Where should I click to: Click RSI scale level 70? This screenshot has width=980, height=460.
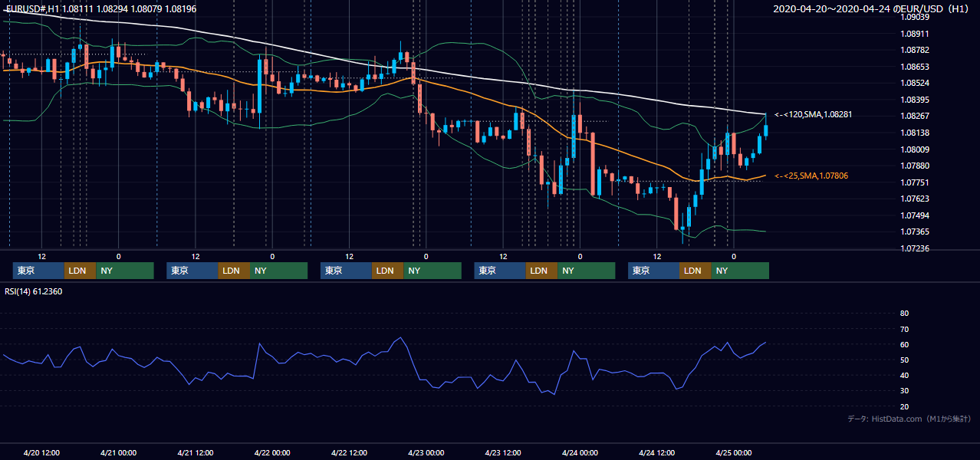pos(904,329)
